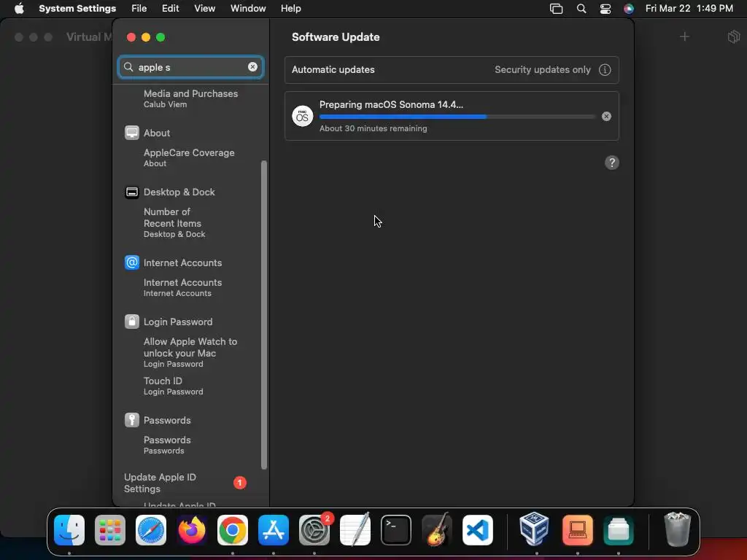This screenshot has height=560, width=747.
Task: Open Control Center in menu bar
Action: (x=605, y=9)
